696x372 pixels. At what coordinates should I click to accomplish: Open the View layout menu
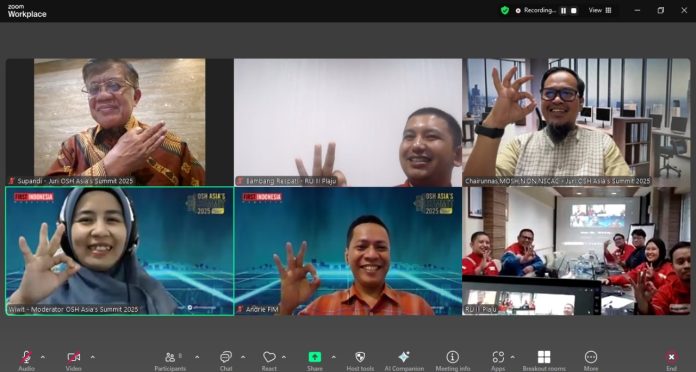pos(600,10)
